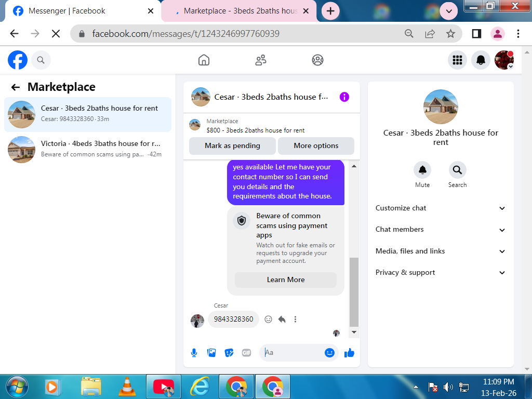
Task: Open conversation information purple icon
Action: point(344,97)
